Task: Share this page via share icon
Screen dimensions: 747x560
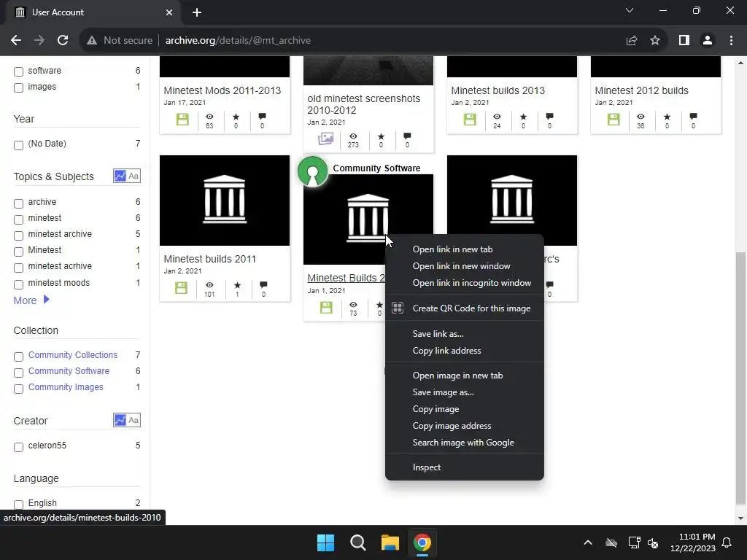Action: pos(632,41)
